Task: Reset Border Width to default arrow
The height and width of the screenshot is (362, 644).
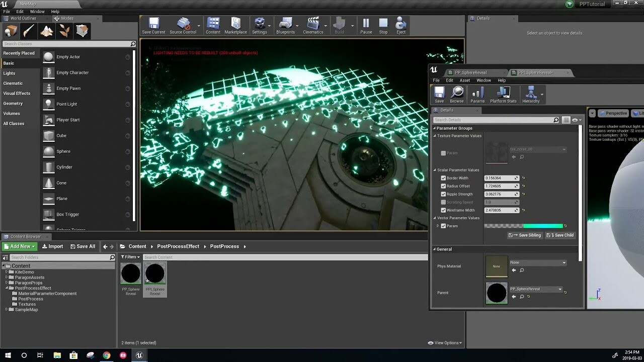Action: tap(523, 178)
